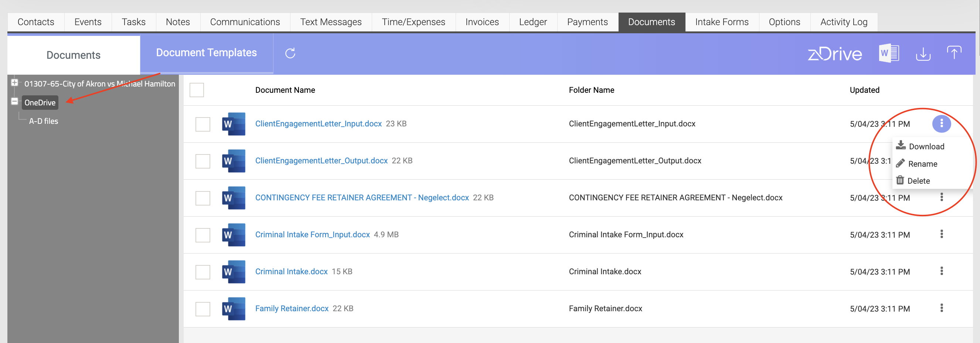Open Criminal Intake Form_Input.docx link
The width and height of the screenshot is (980, 343).
[312, 234]
